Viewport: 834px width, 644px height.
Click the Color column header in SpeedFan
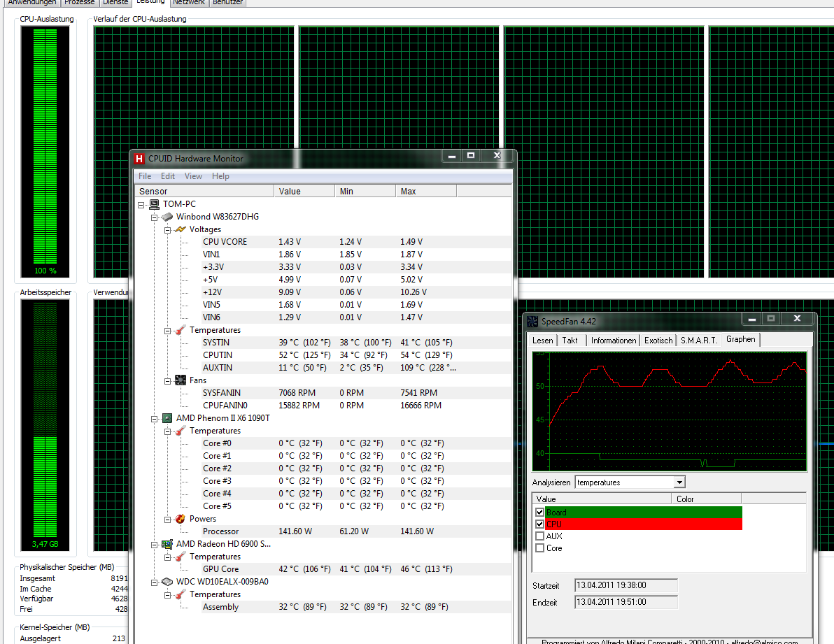[x=707, y=499]
